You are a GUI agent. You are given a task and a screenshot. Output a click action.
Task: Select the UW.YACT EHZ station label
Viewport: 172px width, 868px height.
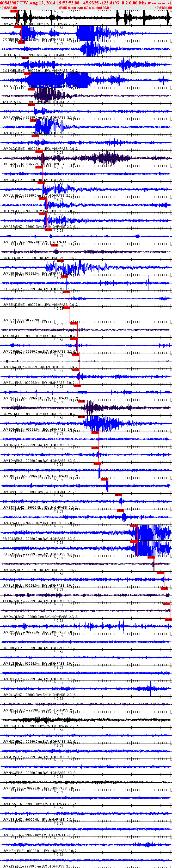[x=40, y=24]
